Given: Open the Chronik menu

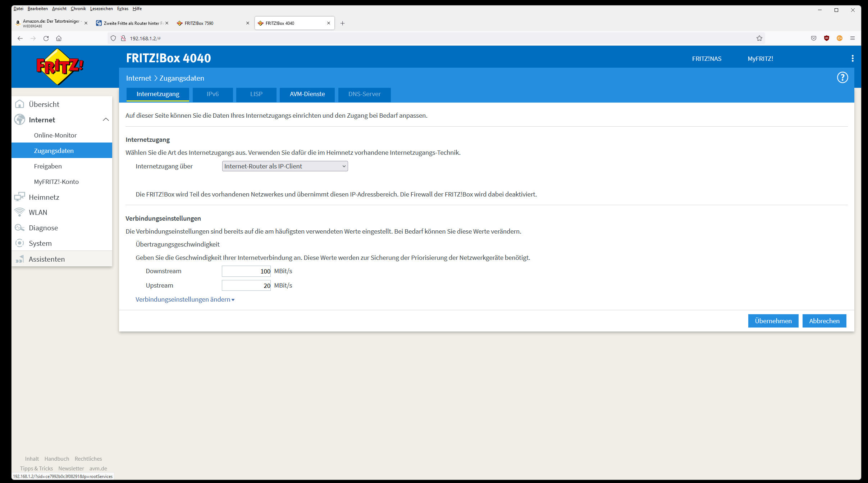Looking at the screenshot, I should click(78, 9).
